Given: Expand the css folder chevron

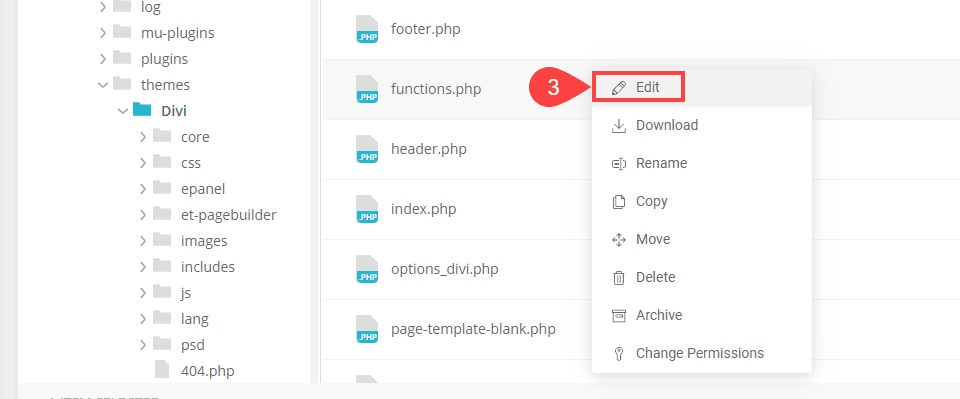Looking at the screenshot, I should point(142,163).
